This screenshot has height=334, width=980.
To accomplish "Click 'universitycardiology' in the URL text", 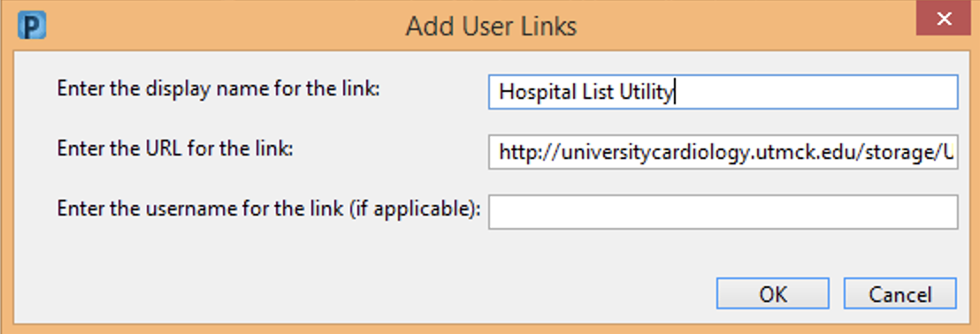I will [654, 153].
